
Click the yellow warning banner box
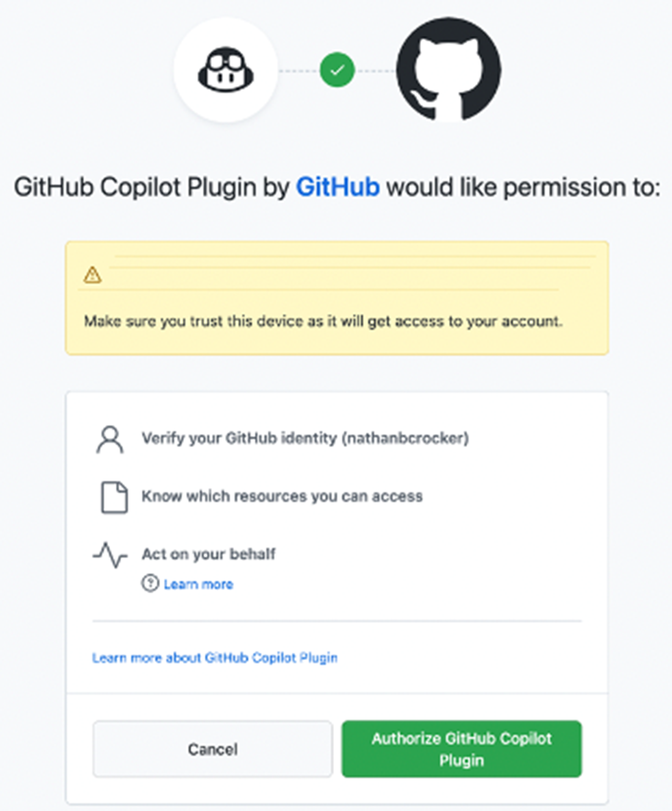pyautogui.click(x=337, y=298)
